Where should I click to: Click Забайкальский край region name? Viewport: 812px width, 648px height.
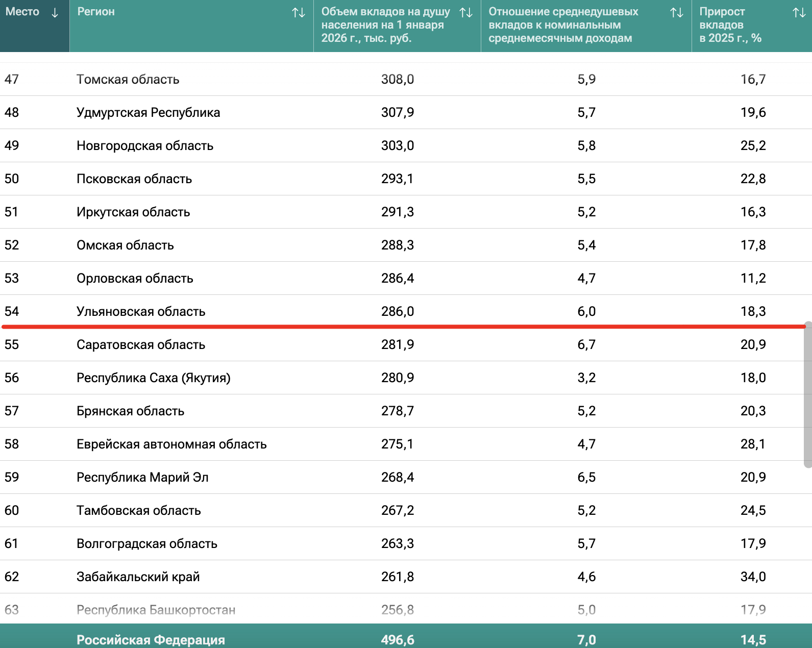pos(138,577)
